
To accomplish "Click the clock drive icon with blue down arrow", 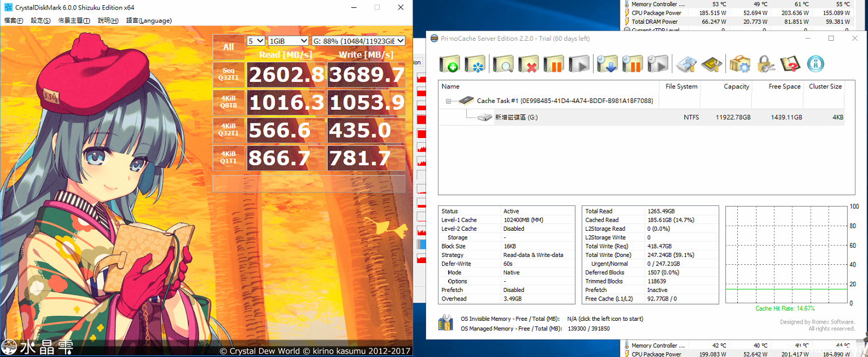I will coord(607,64).
